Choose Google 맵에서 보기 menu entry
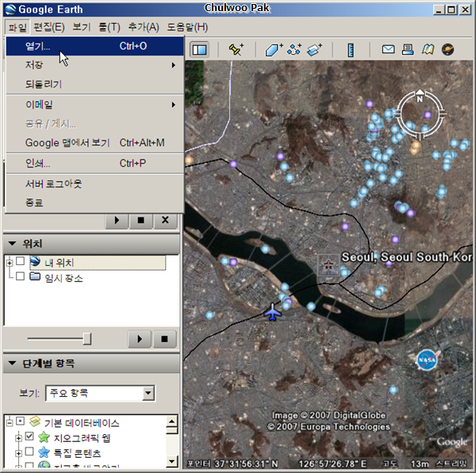Viewport: 476px width, 473px height. (94, 143)
